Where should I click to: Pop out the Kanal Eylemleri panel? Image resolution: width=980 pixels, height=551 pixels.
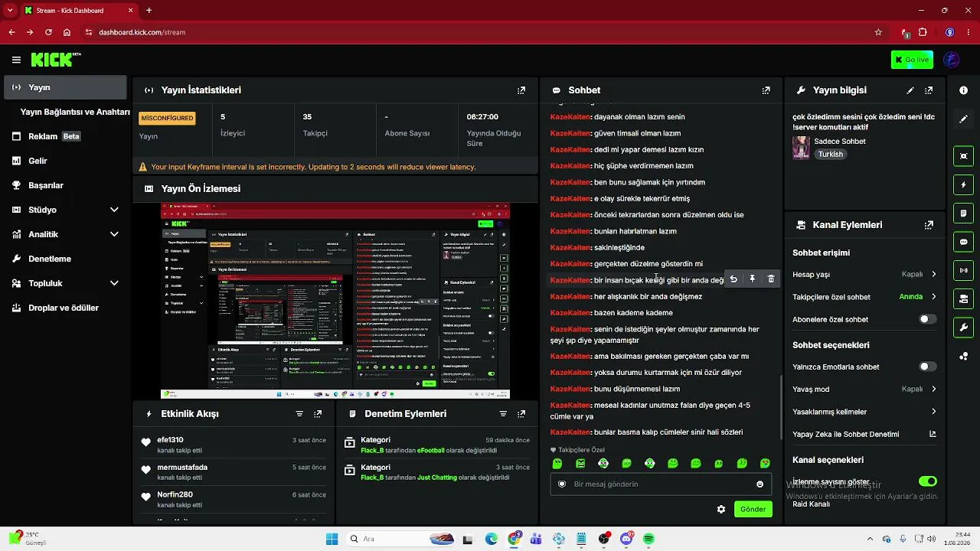(929, 225)
